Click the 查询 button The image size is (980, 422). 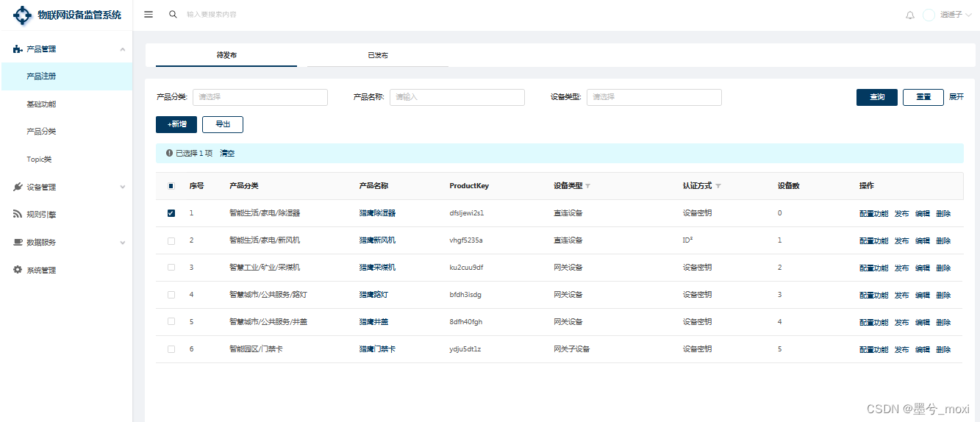tap(877, 97)
